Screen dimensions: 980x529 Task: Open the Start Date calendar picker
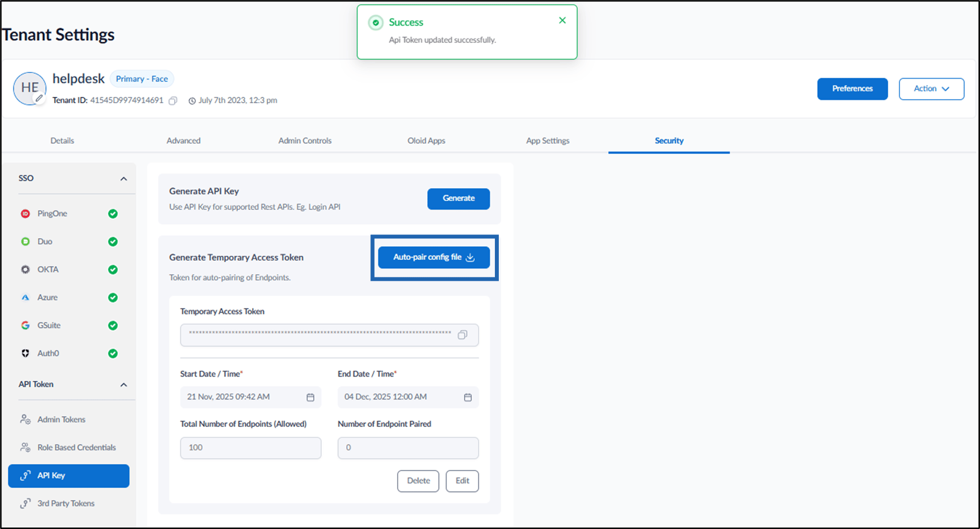pos(310,397)
